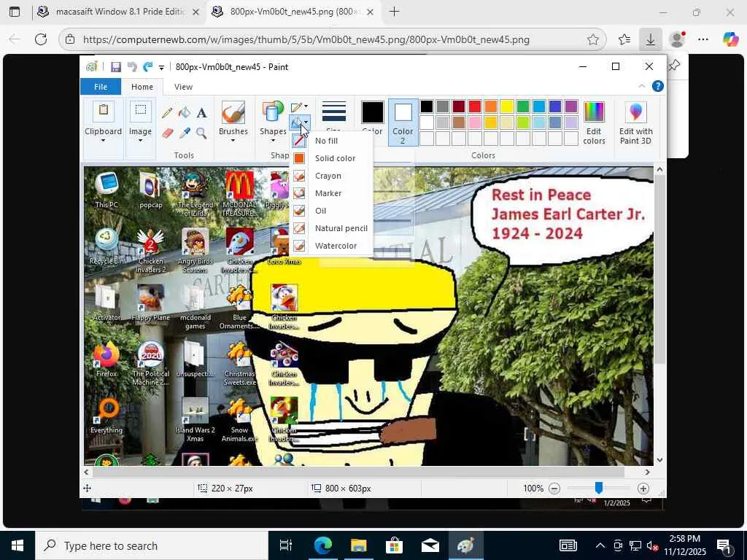
Task: Open the shape Outline dropdown
Action: [300, 108]
